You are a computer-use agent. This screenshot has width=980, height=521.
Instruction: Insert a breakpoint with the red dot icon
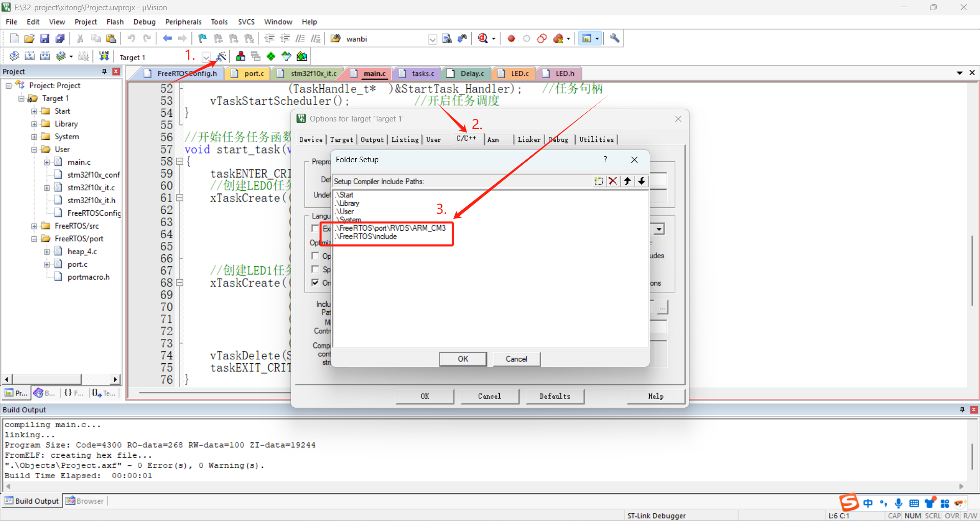(x=511, y=38)
